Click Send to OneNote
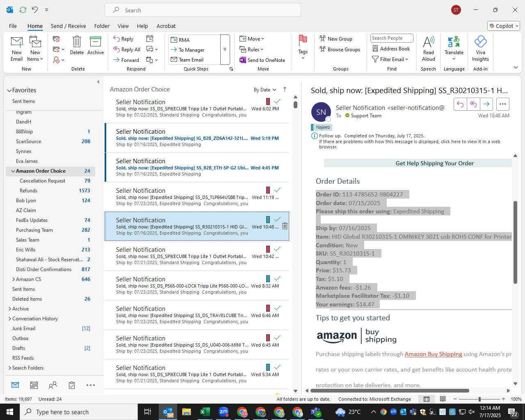The height and width of the screenshot is (420, 525). 262,60
